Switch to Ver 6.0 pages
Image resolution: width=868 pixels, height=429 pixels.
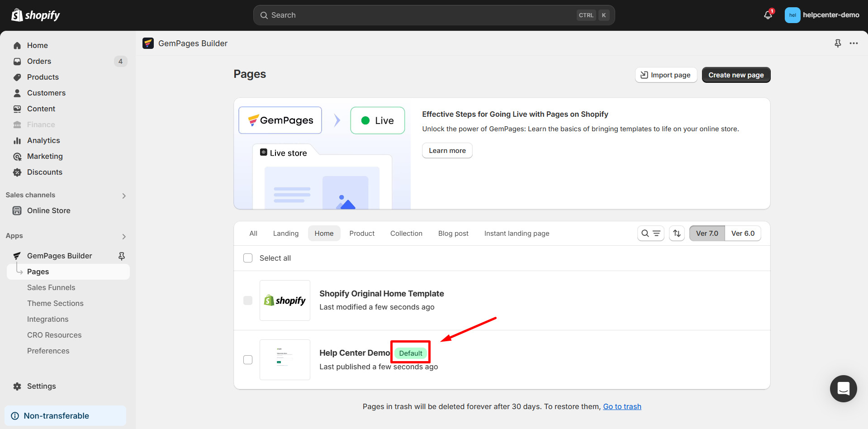click(743, 234)
